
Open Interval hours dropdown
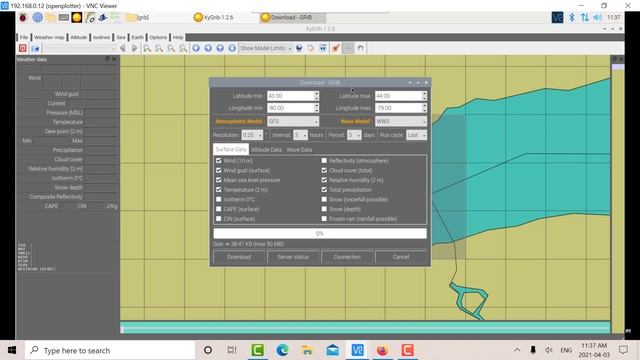pos(301,135)
